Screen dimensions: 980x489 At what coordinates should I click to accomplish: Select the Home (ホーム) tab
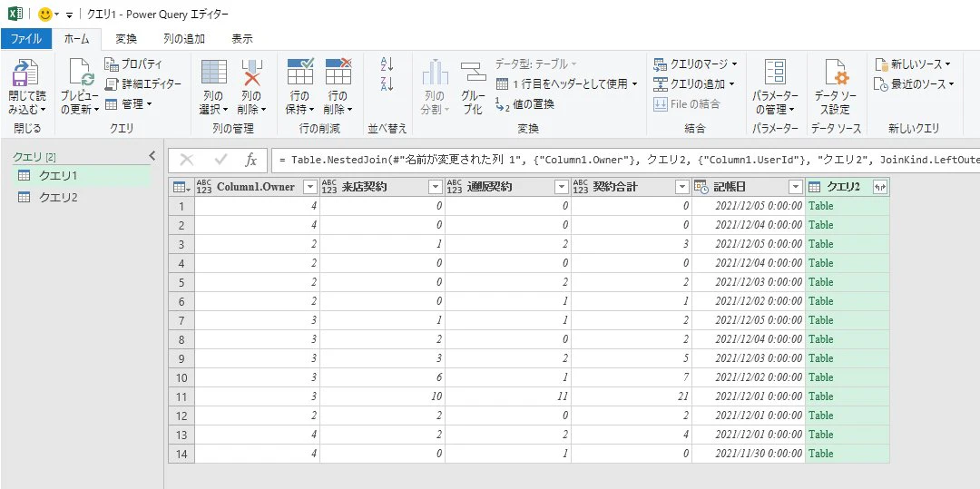point(77,39)
